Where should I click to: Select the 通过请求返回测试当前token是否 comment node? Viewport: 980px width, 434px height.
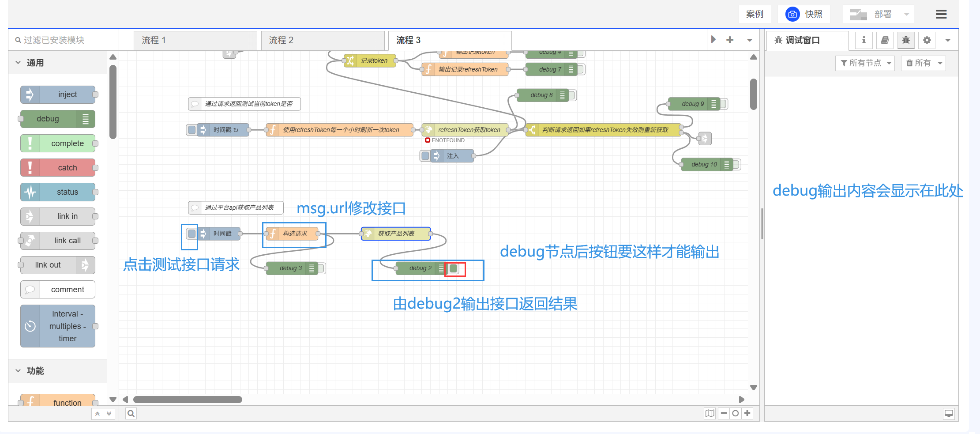[244, 104]
